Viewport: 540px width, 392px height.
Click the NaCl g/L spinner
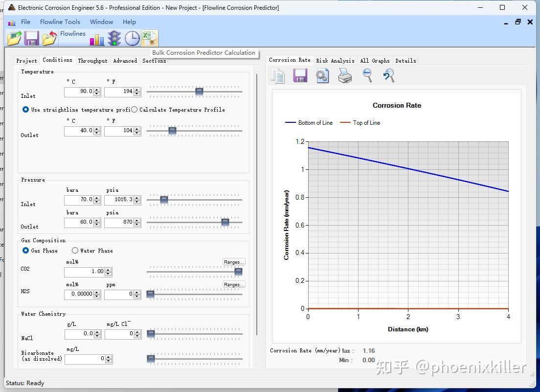click(x=97, y=334)
